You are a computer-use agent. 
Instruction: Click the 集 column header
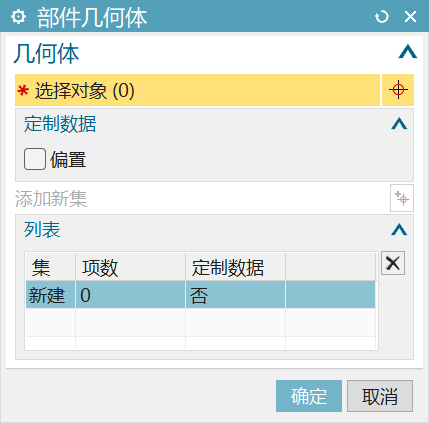point(50,267)
